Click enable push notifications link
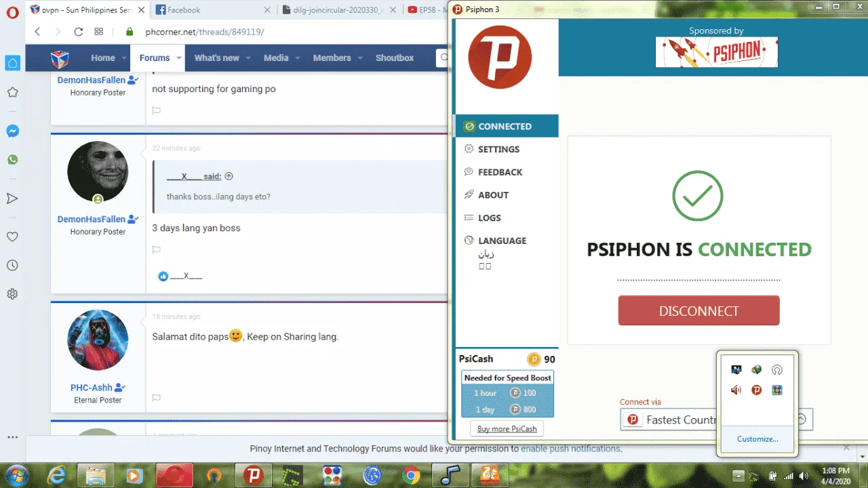Image resolution: width=868 pixels, height=488 pixels. click(571, 448)
